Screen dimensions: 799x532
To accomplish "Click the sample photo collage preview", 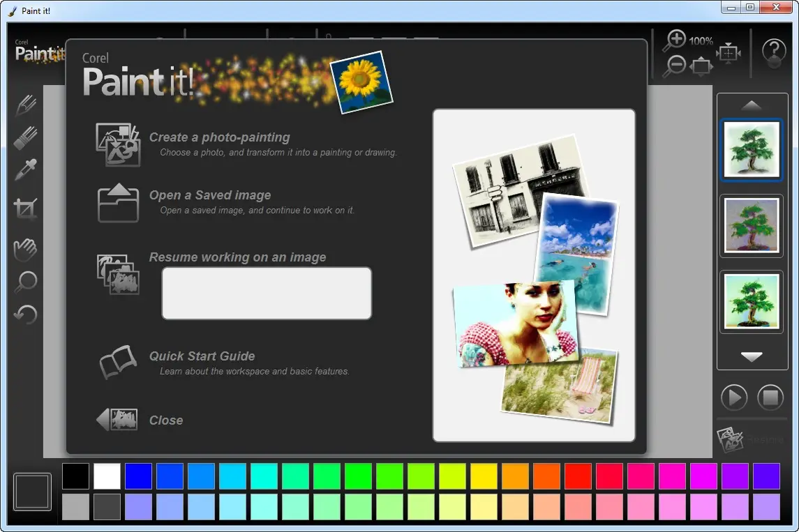I will pos(534,275).
